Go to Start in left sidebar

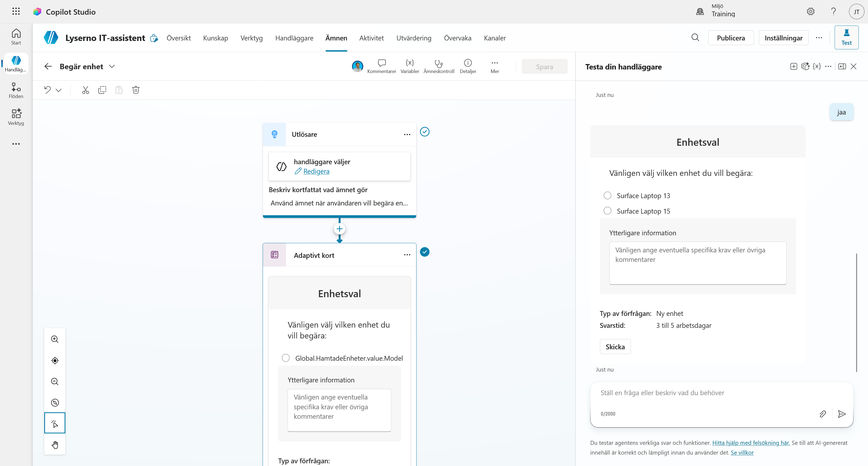[x=16, y=37]
